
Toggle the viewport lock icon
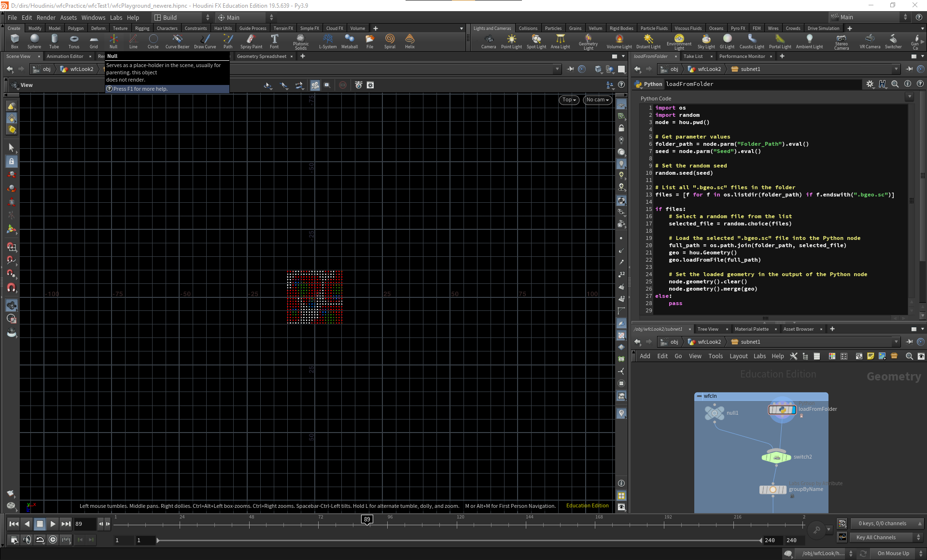[x=621, y=128]
